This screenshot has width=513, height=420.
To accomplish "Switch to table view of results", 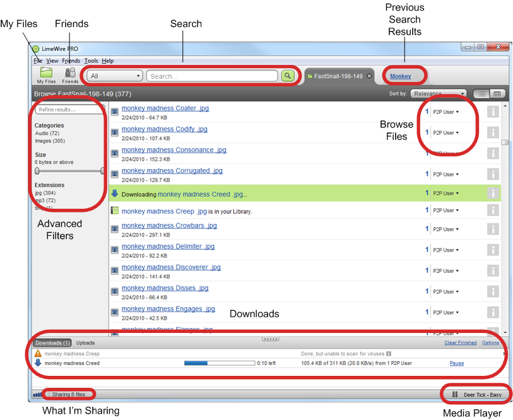I will click(x=497, y=94).
